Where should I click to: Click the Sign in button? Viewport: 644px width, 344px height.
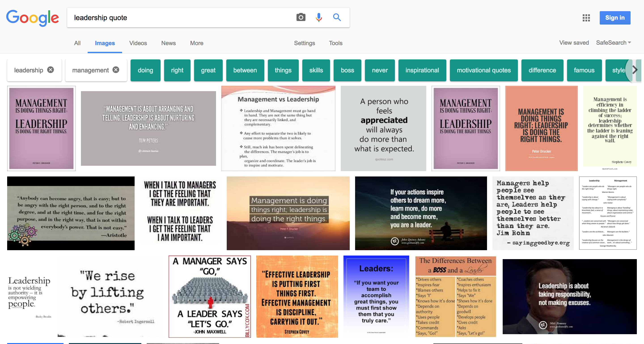coord(615,18)
